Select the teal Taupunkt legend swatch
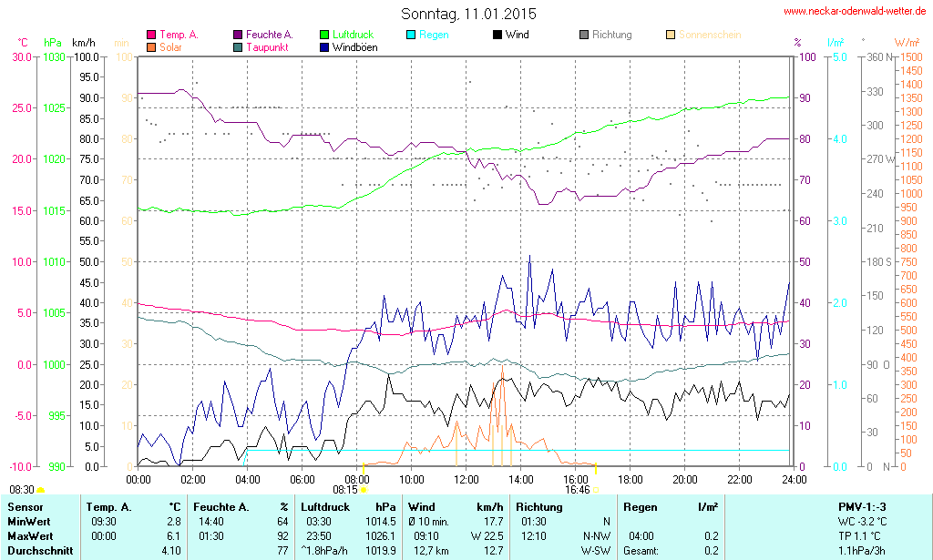The width and height of the screenshot is (933, 560). pos(238,46)
